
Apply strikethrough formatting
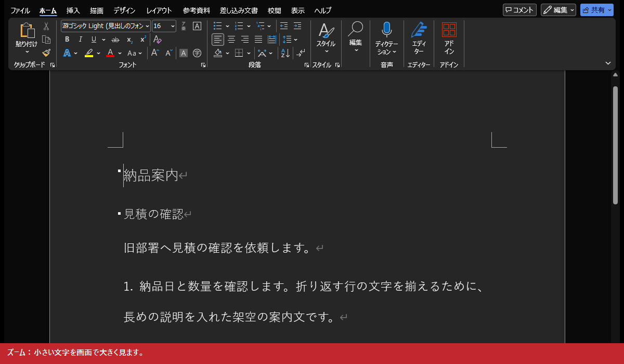coord(115,40)
